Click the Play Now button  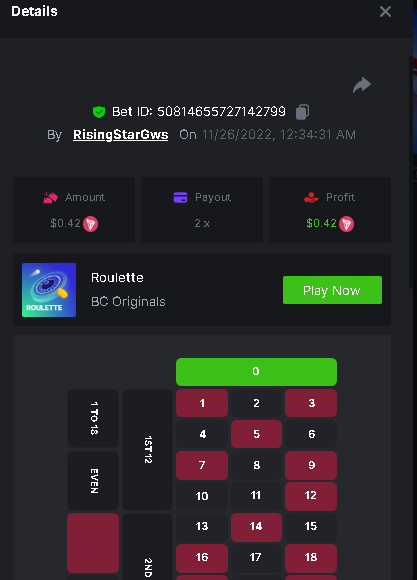332,290
